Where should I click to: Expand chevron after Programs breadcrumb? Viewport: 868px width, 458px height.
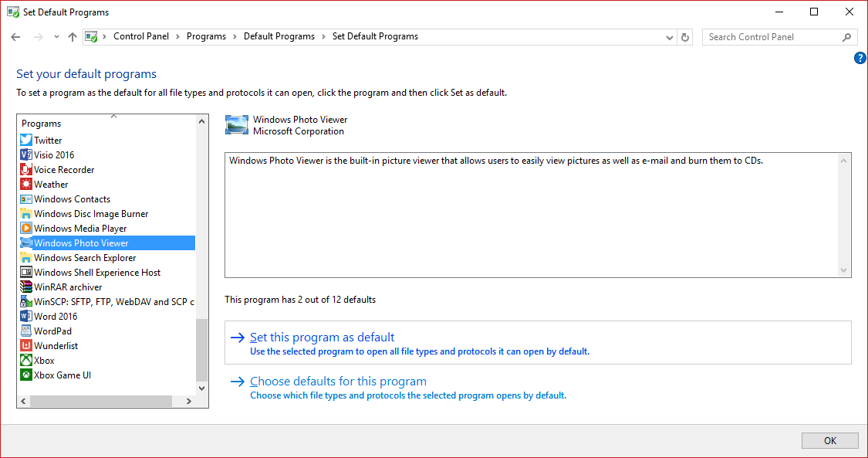(235, 36)
